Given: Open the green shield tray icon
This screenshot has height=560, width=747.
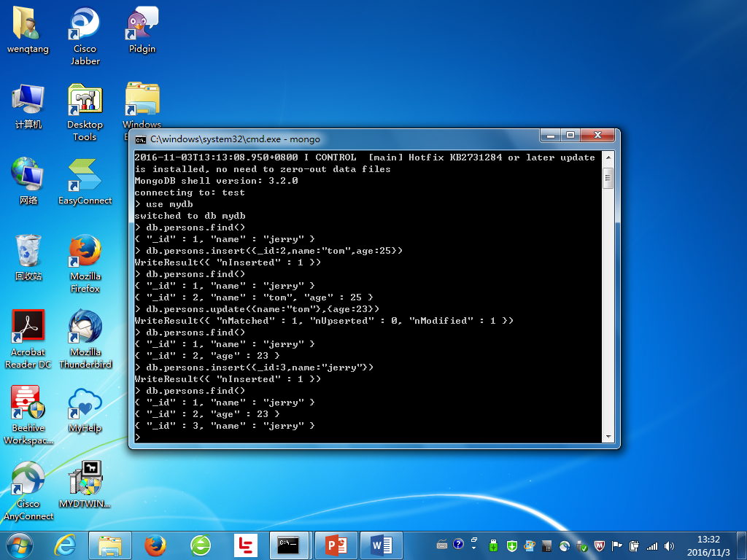Looking at the screenshot, I should (x=512, y=546).
